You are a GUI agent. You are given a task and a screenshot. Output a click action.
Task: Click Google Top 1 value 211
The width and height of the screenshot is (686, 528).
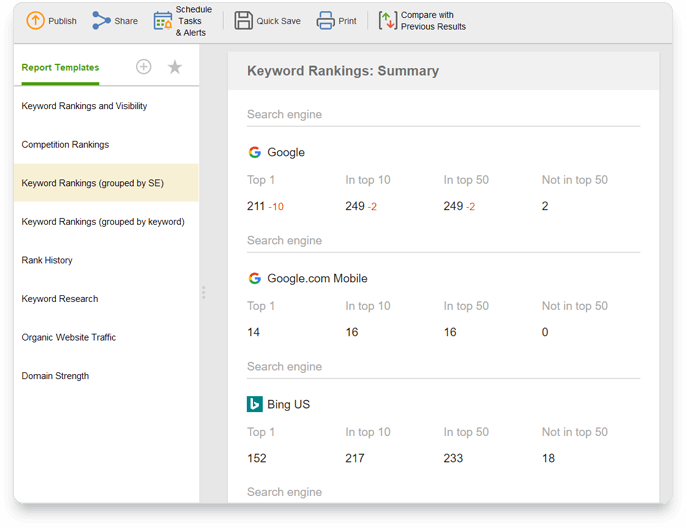pyautogui.click(x=256, y=206)
